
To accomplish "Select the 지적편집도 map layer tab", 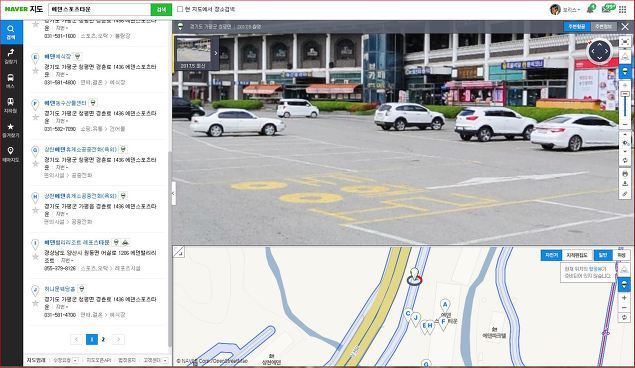I will (x=577, y=255).
